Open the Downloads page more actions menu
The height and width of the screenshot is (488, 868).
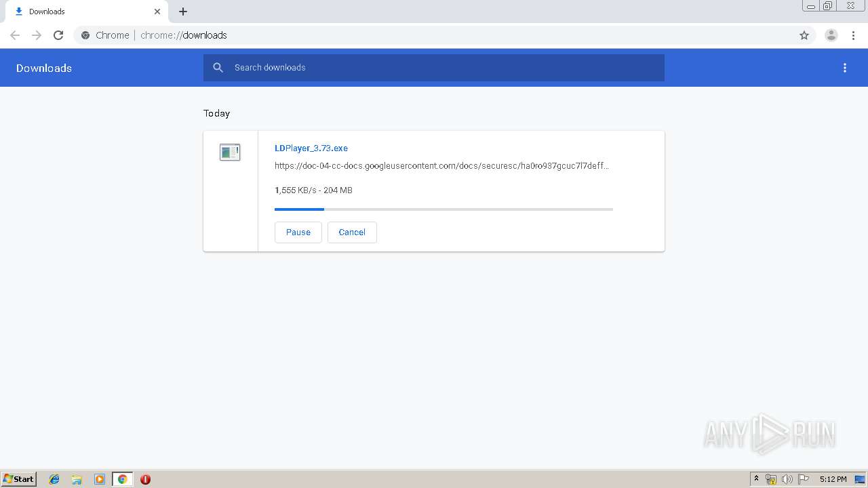pyautogui.click(x=845, y=68)
